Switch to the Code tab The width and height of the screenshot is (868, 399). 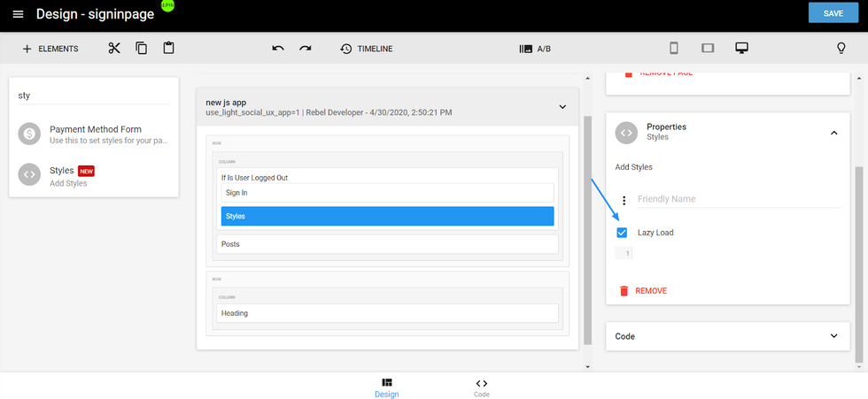click(482, 387)
